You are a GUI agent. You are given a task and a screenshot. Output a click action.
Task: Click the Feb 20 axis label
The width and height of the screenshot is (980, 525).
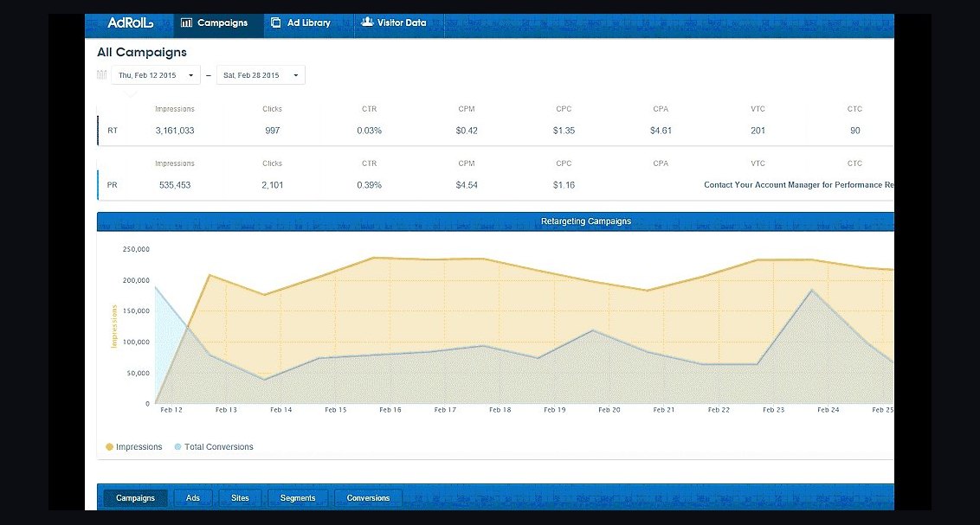[609, 410]
